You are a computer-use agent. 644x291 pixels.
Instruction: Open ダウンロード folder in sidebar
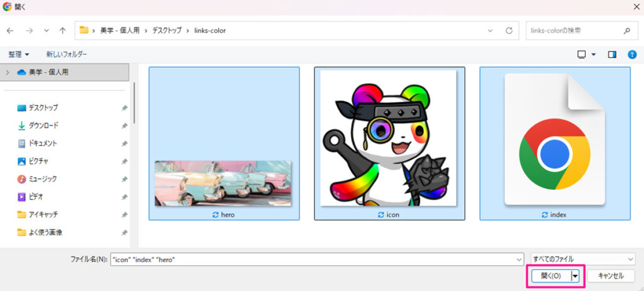(43, 125)
